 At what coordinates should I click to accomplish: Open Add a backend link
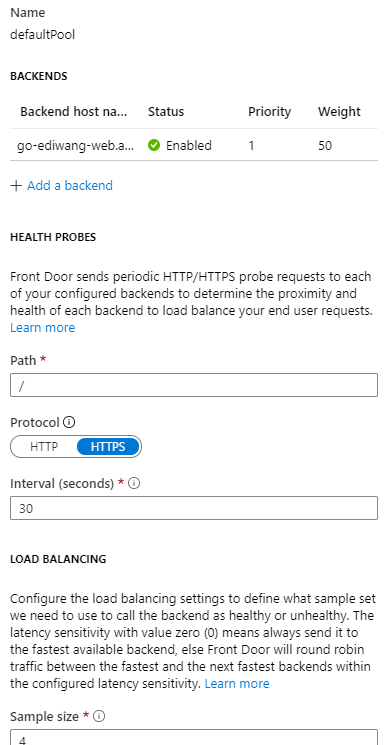(x=70, y=185)
